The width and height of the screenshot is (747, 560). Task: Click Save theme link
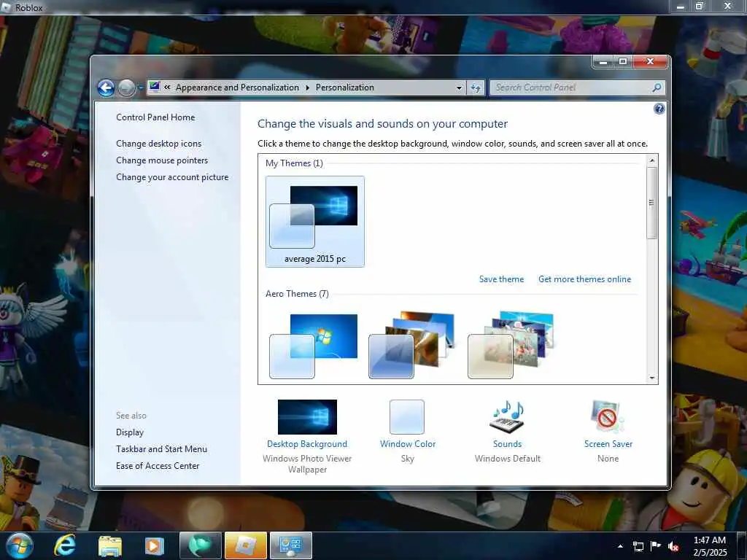[501, 279]
